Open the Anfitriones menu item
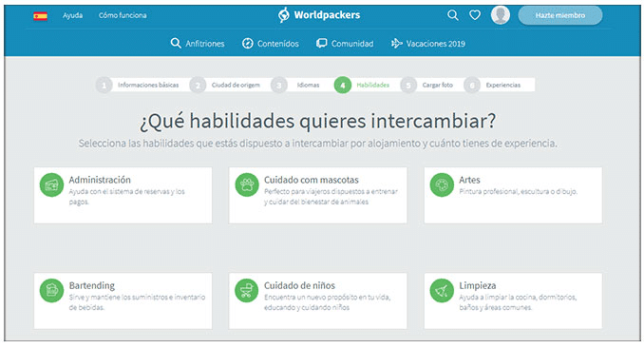644x348 pixels. (204, 44)
